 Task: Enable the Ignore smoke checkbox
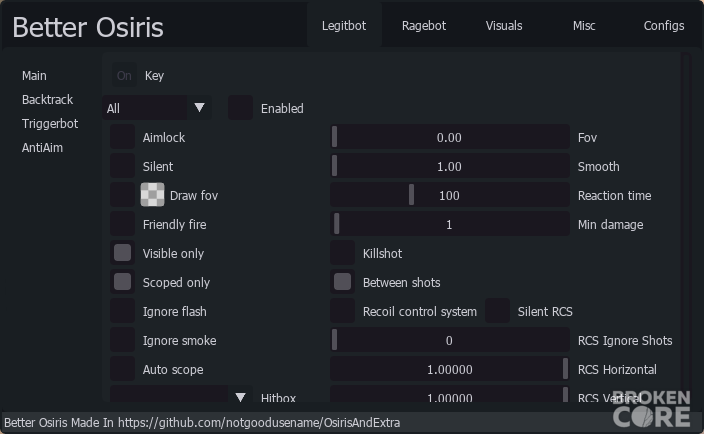122,340
